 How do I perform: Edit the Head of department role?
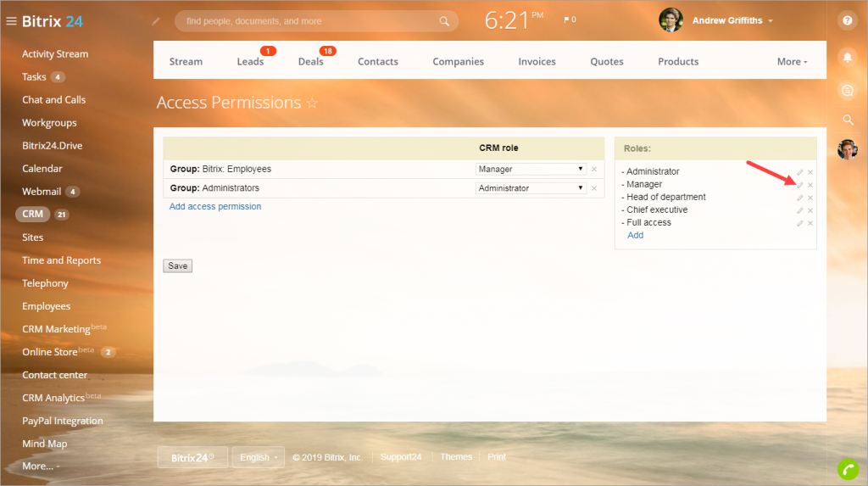click(800, 198)
